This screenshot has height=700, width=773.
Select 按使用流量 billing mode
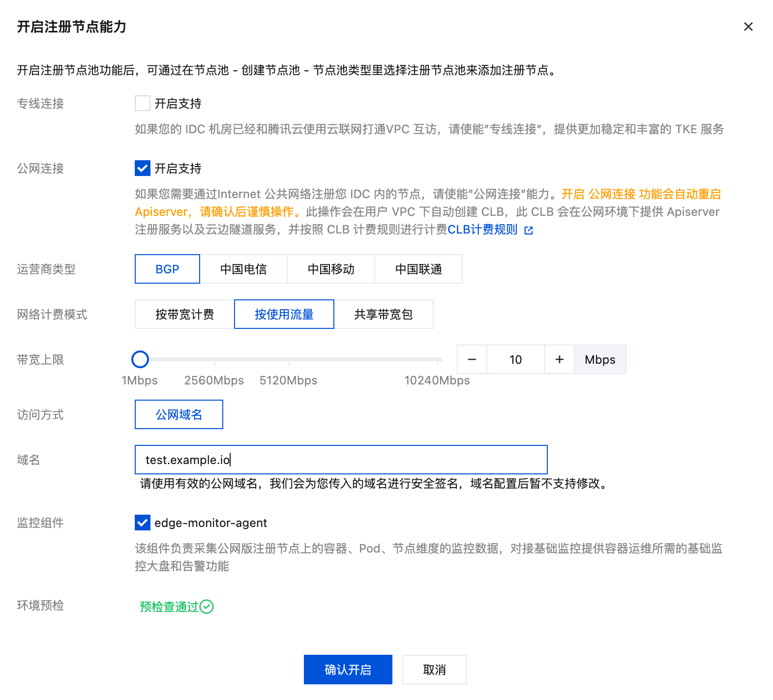284,314
